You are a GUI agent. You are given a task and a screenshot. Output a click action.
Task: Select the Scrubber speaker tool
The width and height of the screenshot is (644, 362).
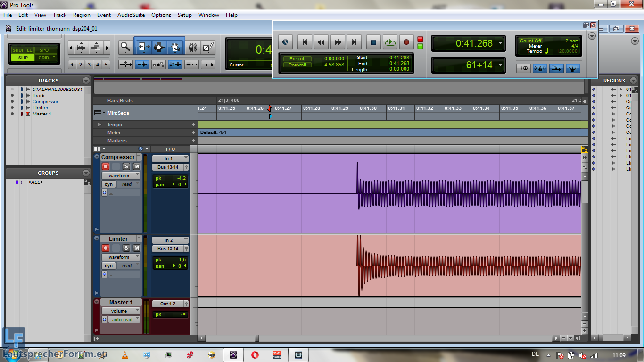[192, 47]
